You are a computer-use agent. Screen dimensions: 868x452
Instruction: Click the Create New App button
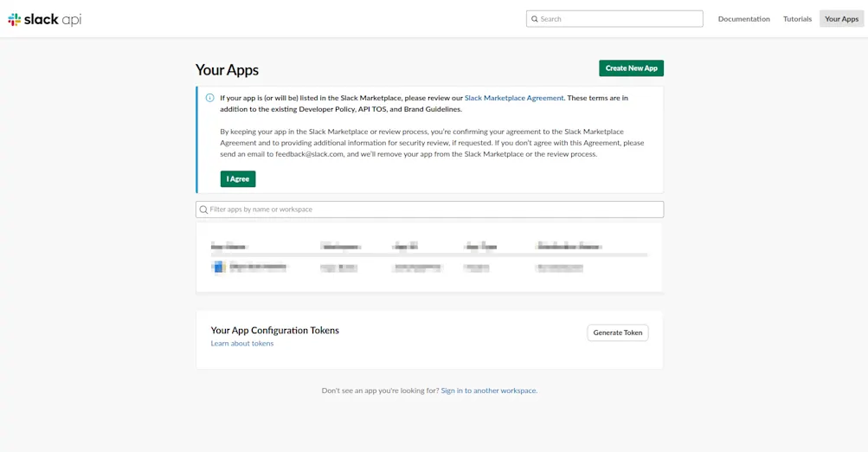631,68
